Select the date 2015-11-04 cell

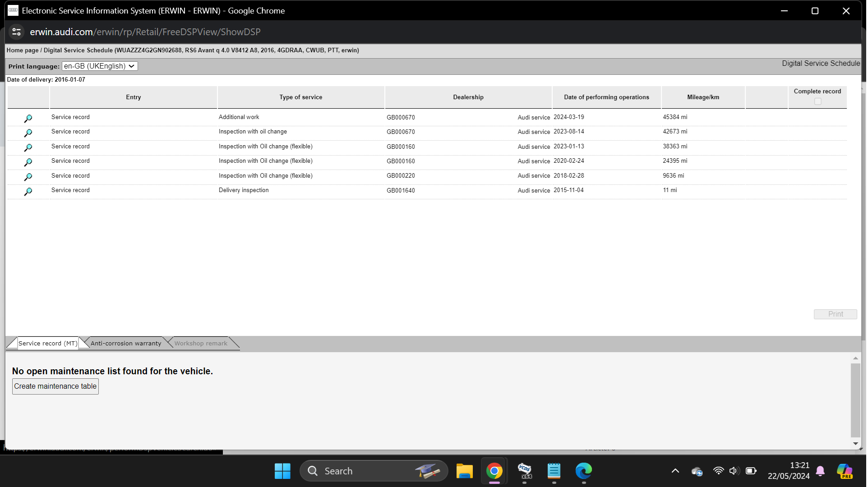(570, 190)
